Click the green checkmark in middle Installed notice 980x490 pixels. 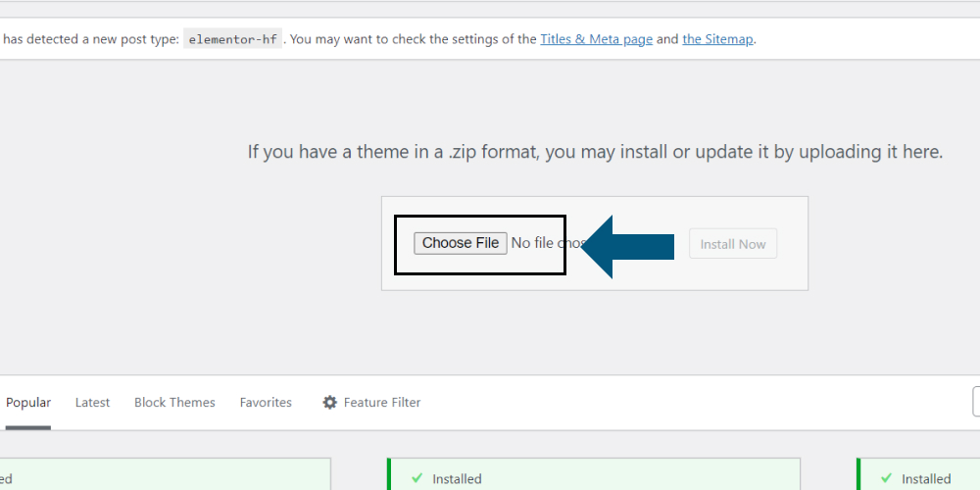[x=416, y=478]
